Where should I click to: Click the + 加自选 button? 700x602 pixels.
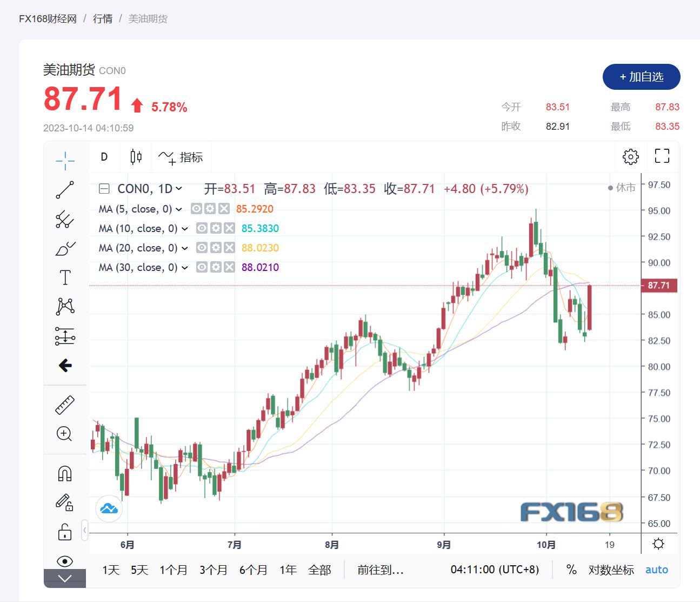coord(642,77)
